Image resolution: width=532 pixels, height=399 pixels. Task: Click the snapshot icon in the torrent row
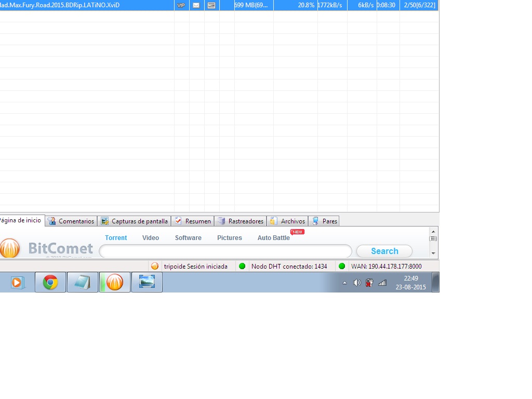point(211,5)
